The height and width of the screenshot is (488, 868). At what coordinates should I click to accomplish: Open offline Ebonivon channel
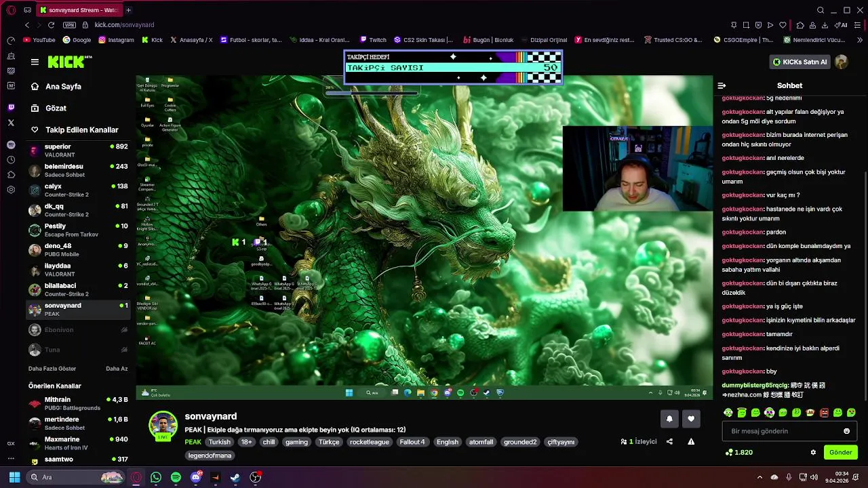coord(78,330)
